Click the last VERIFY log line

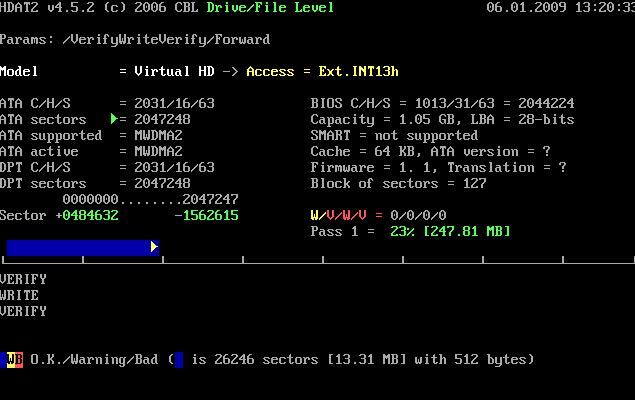(23, 311)
